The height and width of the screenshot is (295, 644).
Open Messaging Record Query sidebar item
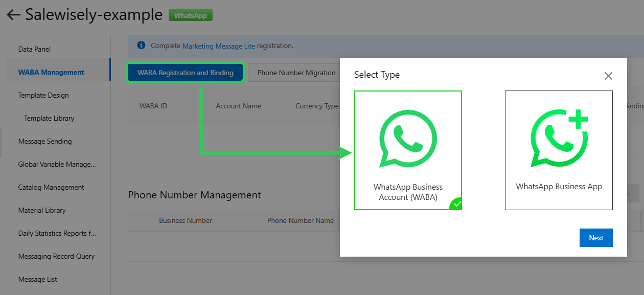(x=56, y=256)
